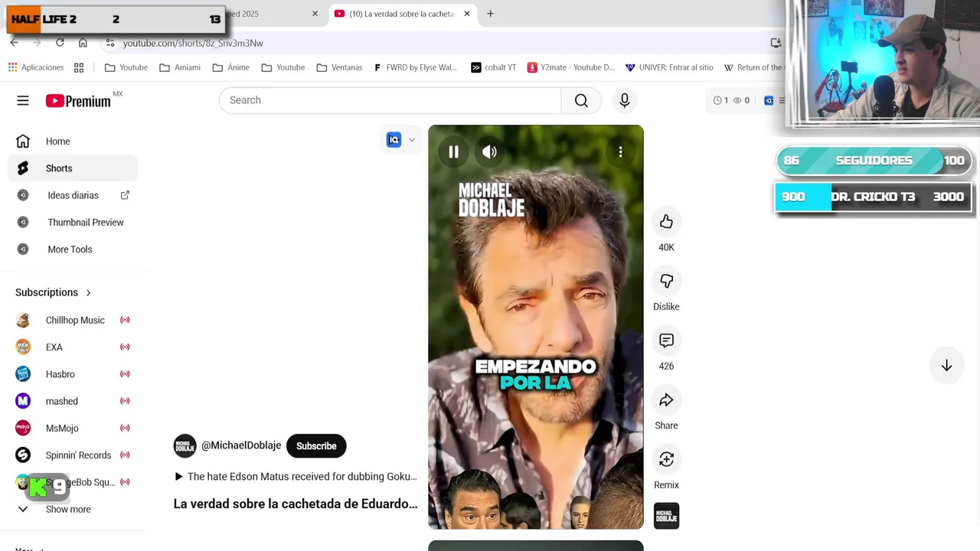Open the browser home page
Image resolution: width=980 pixels, height=551 pixels.
(83, 43)
